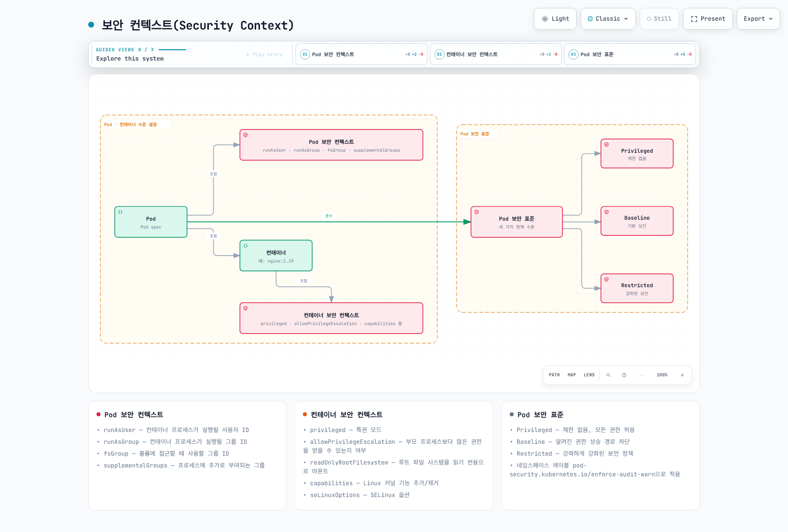Open guided view 03 Pod 보안 표준
The height and width of the screenshot is (532, 788).
[630, 54]
